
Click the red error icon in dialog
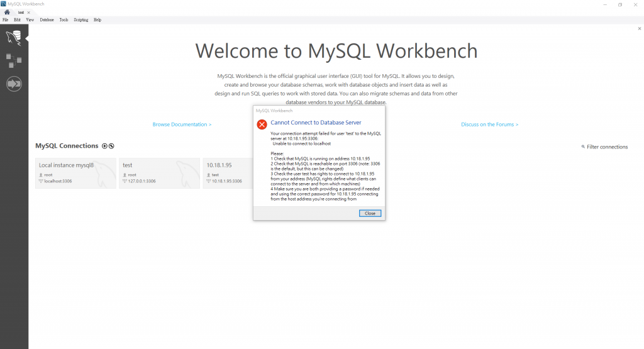coord(262,125)
